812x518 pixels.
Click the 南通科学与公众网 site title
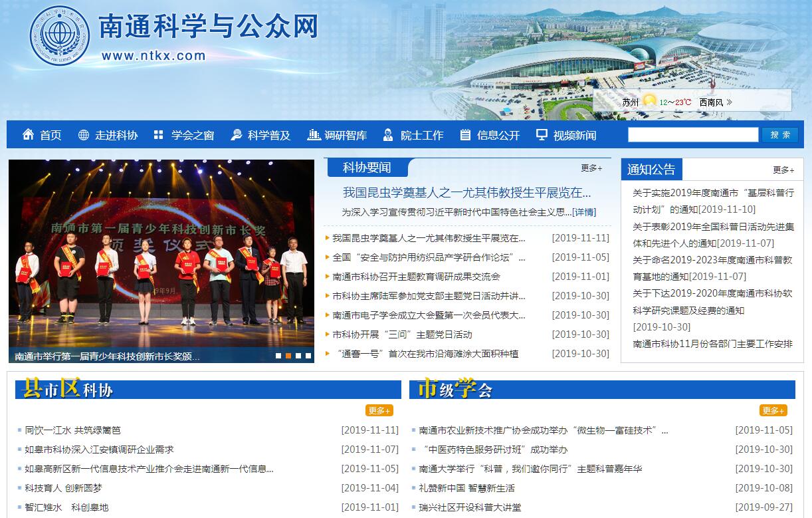click(x=209, y=27)
